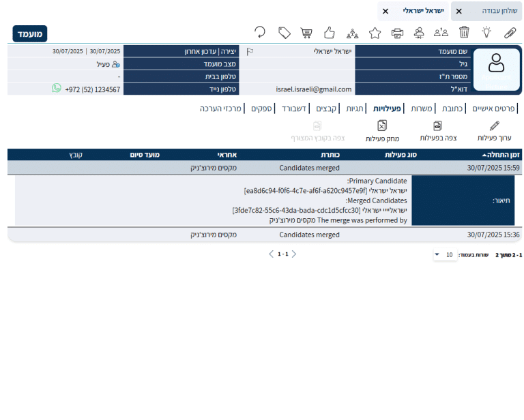Click the shopping cart icon

point(306,33)
